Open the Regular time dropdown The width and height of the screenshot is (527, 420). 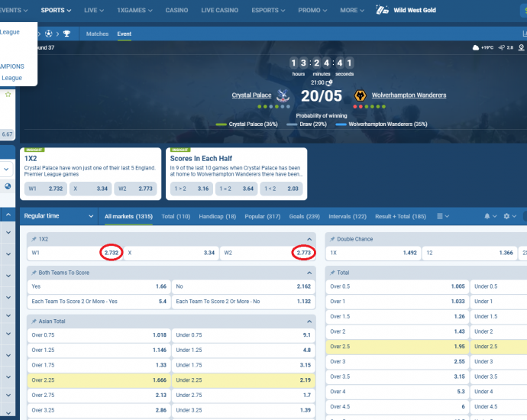(59, 216)
